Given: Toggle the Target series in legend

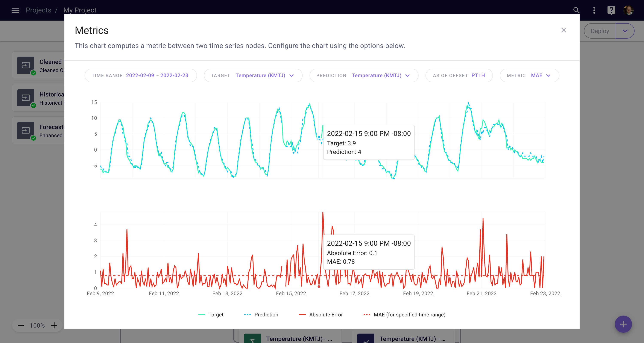Looking at the screenshot, I should [x=211, y=314].
